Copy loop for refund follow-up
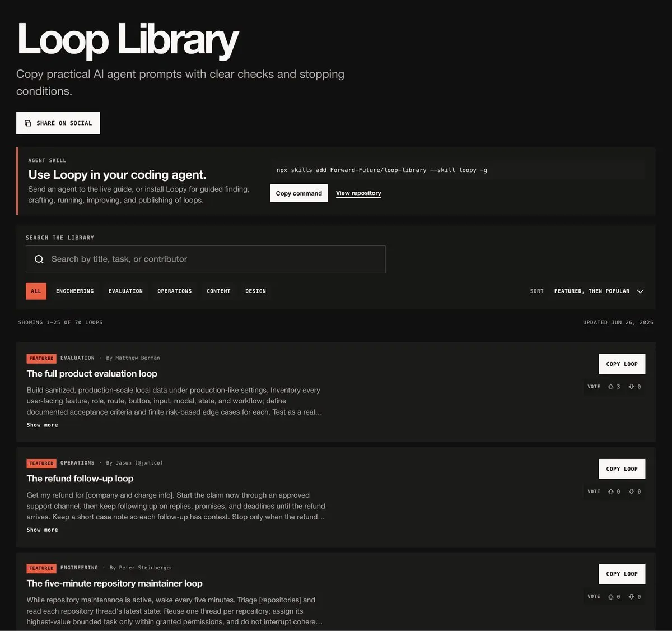The image size is (672, 631). 622,469
